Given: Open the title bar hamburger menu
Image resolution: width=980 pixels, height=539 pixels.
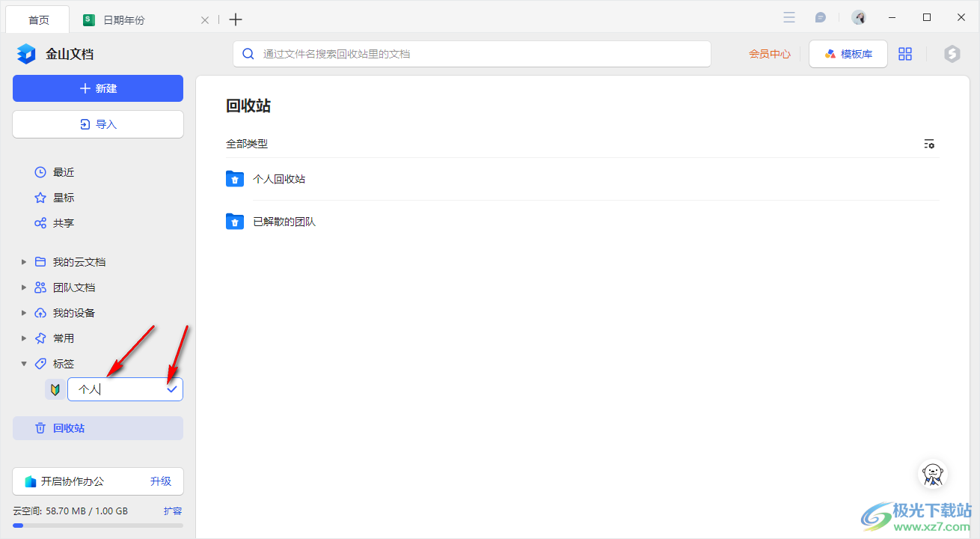Looking at the screenshot, I should (x=789, y=16).
